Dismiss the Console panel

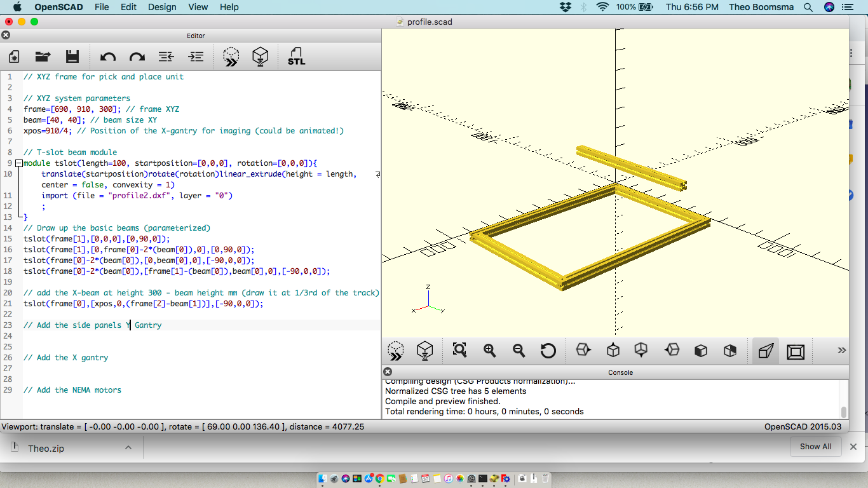(386, 372)
